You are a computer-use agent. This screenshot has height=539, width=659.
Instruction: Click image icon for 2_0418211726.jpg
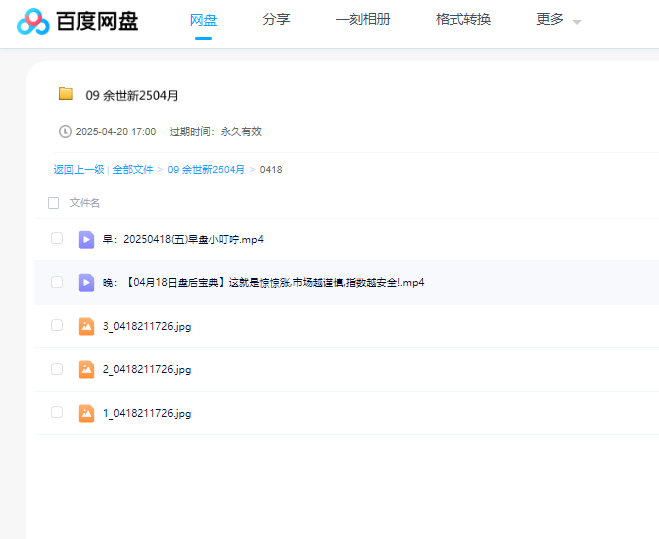tap(87, 369)
